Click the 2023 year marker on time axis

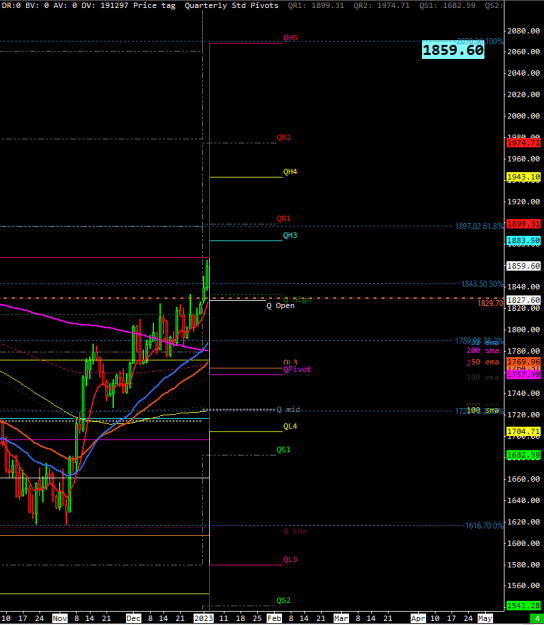pos(203,619)
